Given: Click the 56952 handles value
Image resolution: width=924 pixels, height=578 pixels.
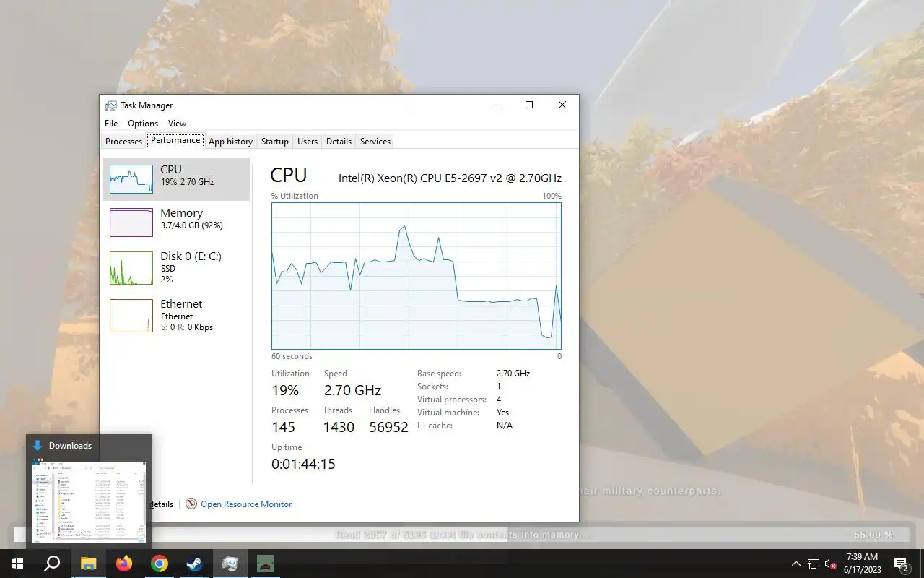Looking at the screenshot, I should pyautogui.click(x=388, y=428).
